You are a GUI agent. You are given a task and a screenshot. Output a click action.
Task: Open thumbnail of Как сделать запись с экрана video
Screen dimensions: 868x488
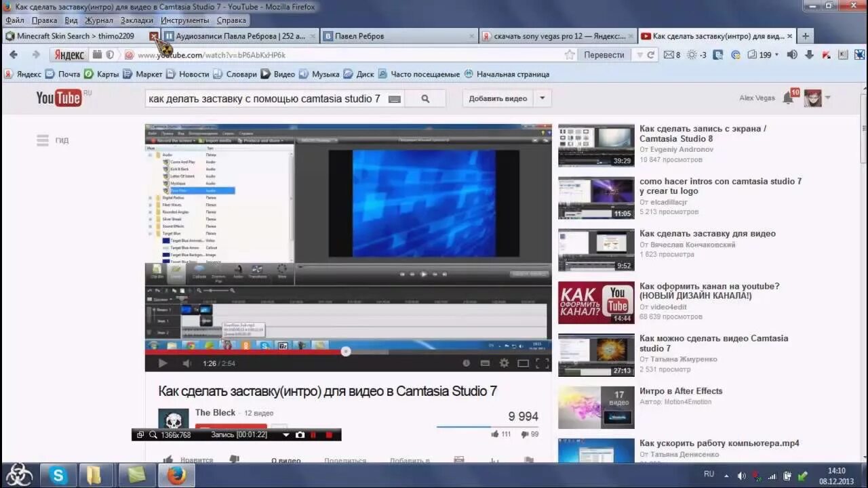tap(596, 145)
